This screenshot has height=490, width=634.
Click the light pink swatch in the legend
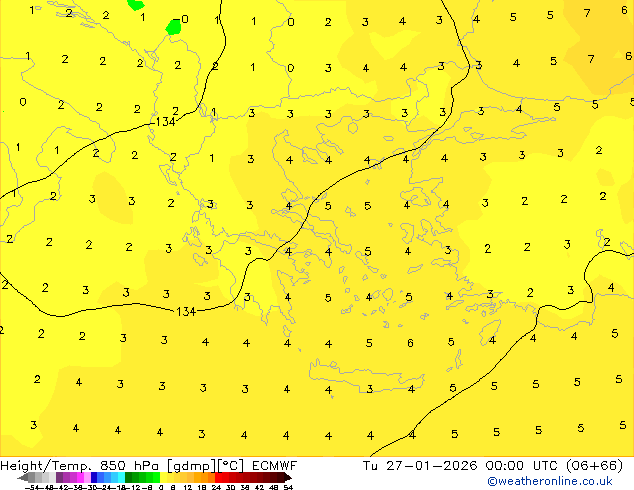point(87,477)
